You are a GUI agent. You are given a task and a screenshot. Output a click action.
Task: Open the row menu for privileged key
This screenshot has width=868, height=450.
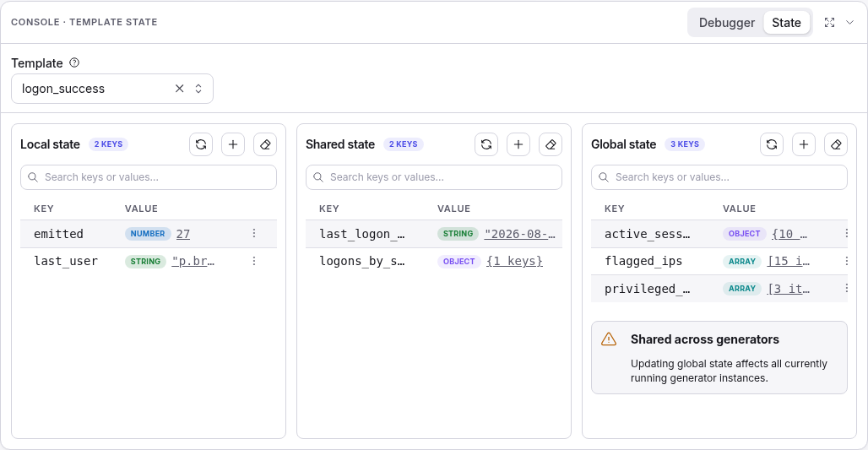[846, 289]
